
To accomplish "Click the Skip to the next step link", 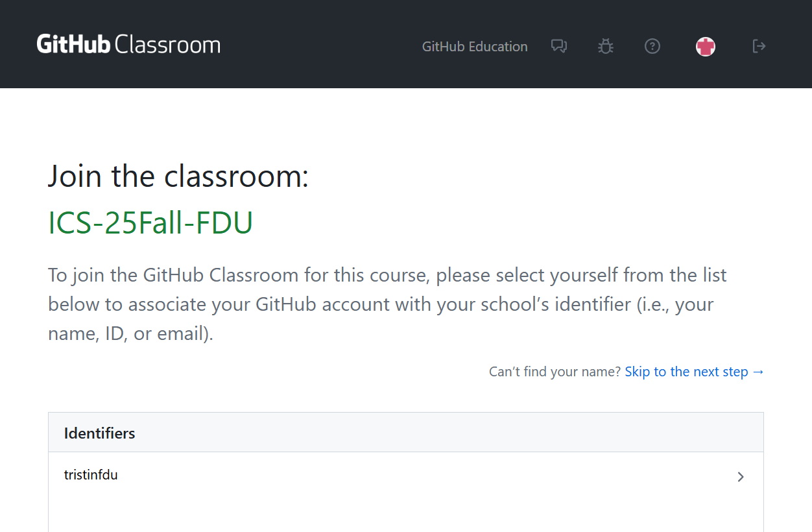I will (x=686, y=372).
